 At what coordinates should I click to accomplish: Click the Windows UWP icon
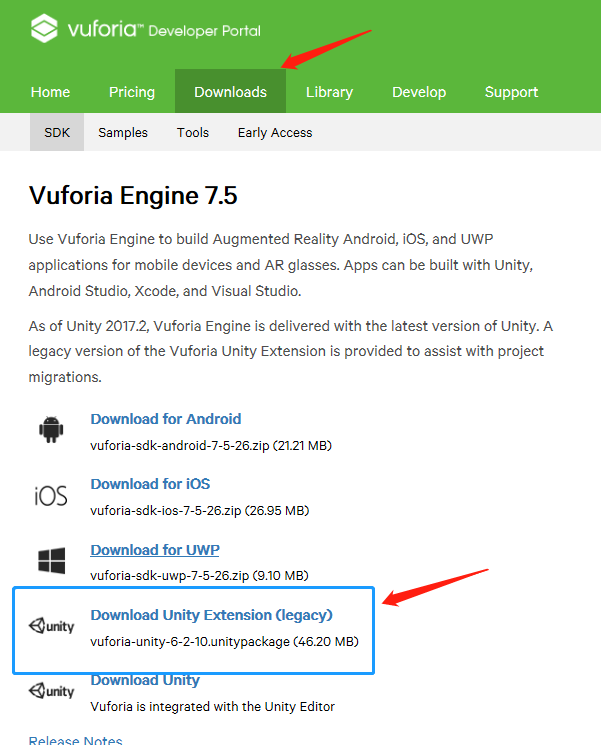click(x=51, y=560)
